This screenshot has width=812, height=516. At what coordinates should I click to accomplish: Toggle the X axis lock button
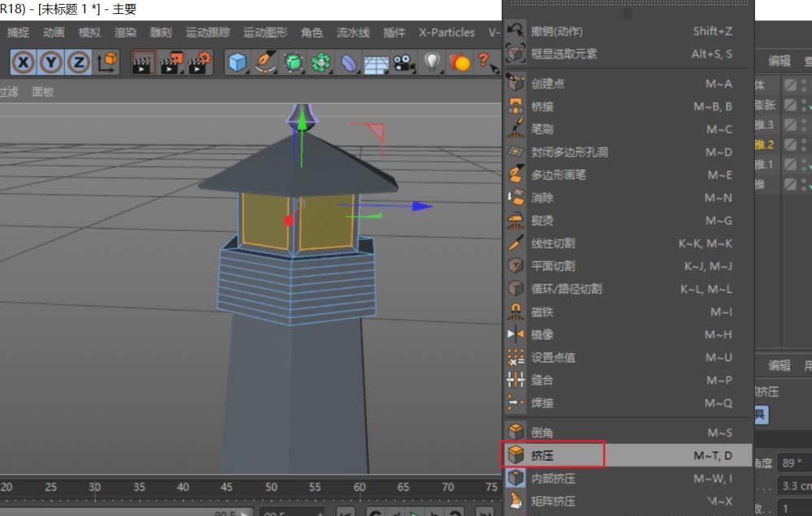coord(24,62)
